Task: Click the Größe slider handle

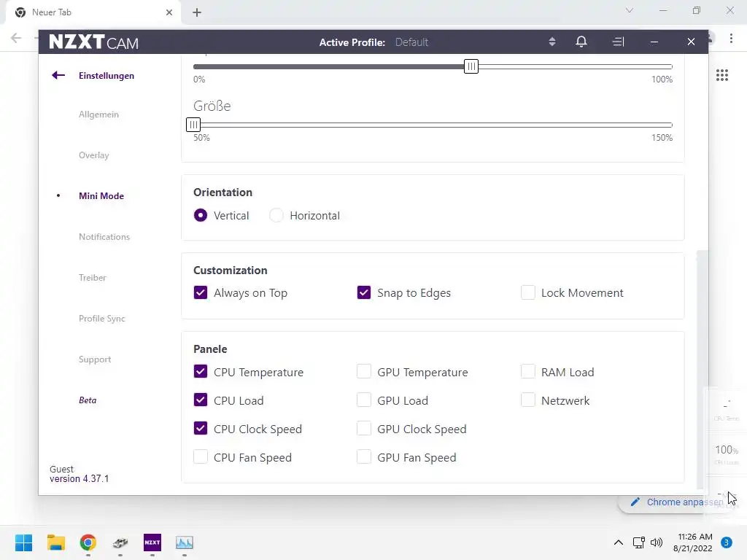Action: [x=193, y=125]
